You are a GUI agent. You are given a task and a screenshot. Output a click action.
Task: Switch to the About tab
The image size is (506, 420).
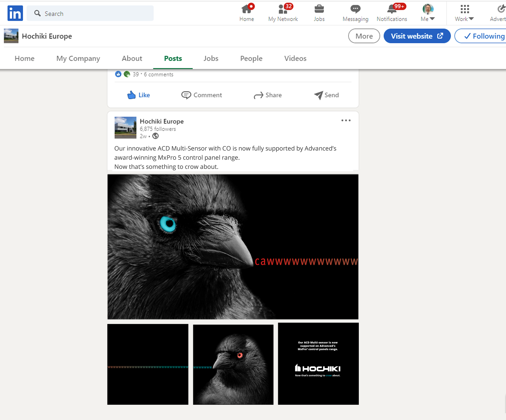[x=132, y=58]
